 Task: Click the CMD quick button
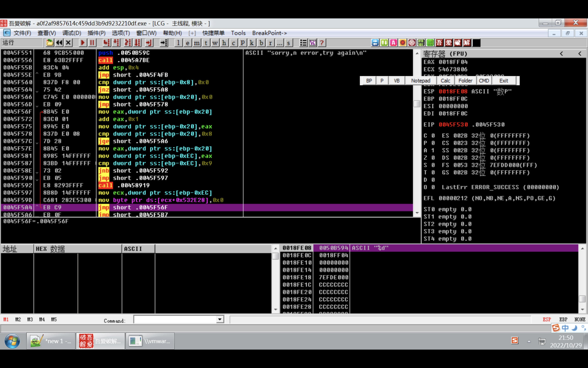click(x=484, y=81)
